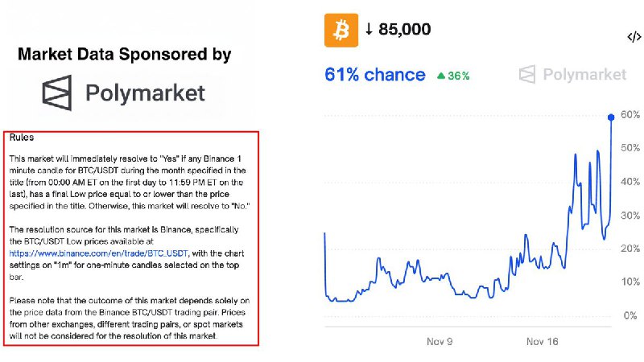Click the Polymarket logo under the sponsor heading
The image size is (644, 362).
[x=123, y=93]
